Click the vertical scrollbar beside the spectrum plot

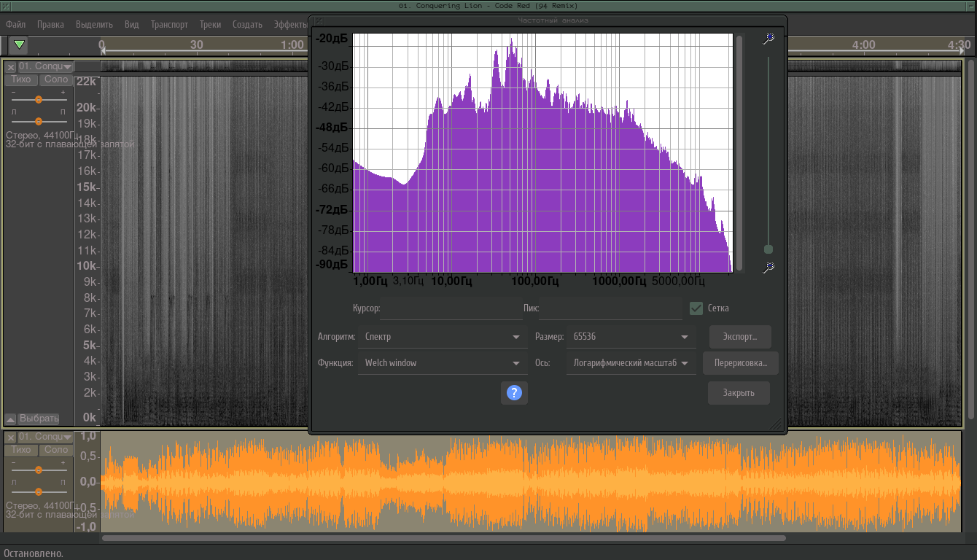coord(739,152)
